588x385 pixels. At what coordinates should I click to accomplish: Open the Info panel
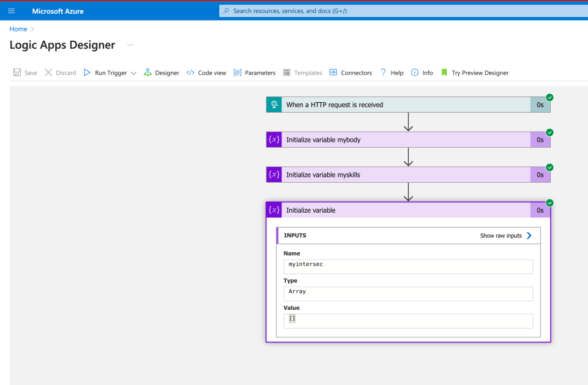[x=422, y=72]
